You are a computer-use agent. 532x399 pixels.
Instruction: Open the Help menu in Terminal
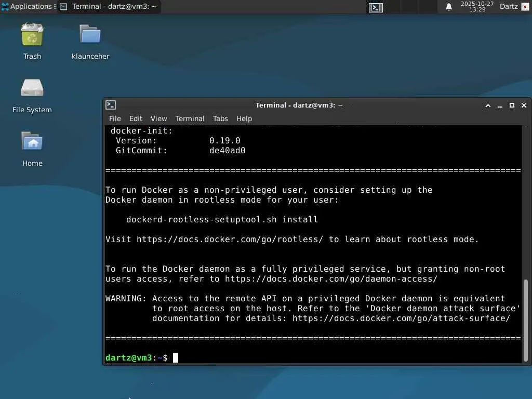(x=244, y=118)
